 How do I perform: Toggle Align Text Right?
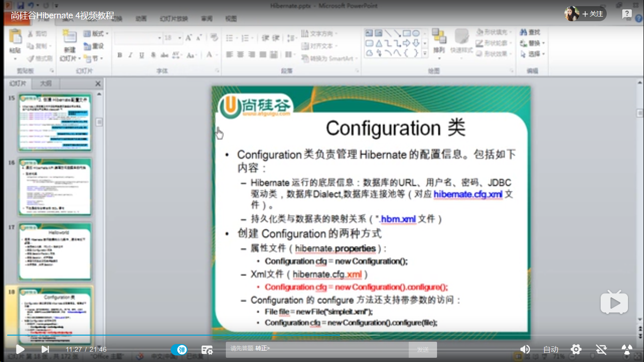[251, 55]
